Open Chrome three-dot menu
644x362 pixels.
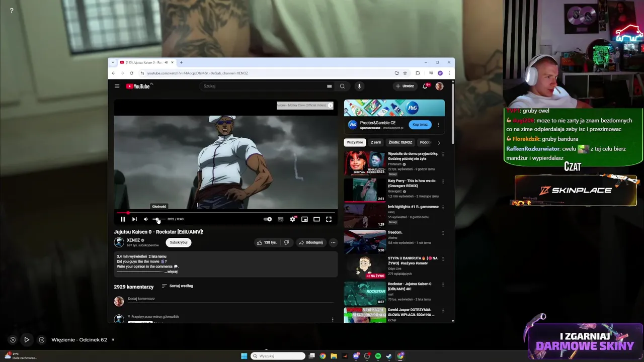[x=449, y=73]
